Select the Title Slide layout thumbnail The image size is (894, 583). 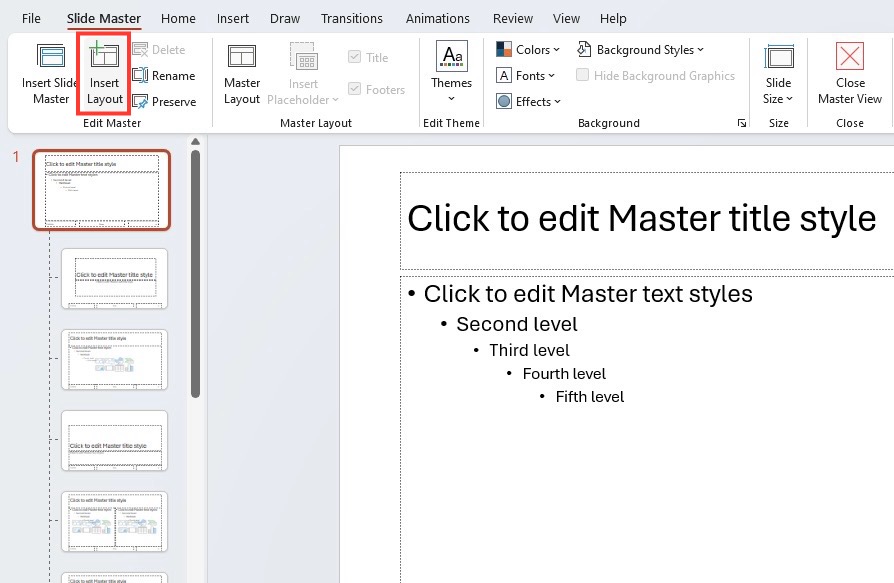coord(115,278)
